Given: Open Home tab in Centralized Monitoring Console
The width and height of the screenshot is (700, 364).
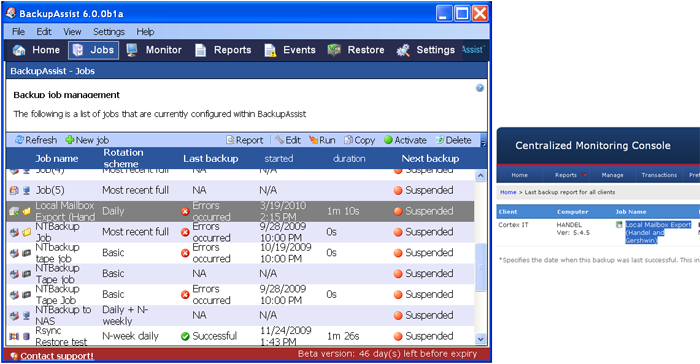Looking at the screenshot, I should pos(519,175).
